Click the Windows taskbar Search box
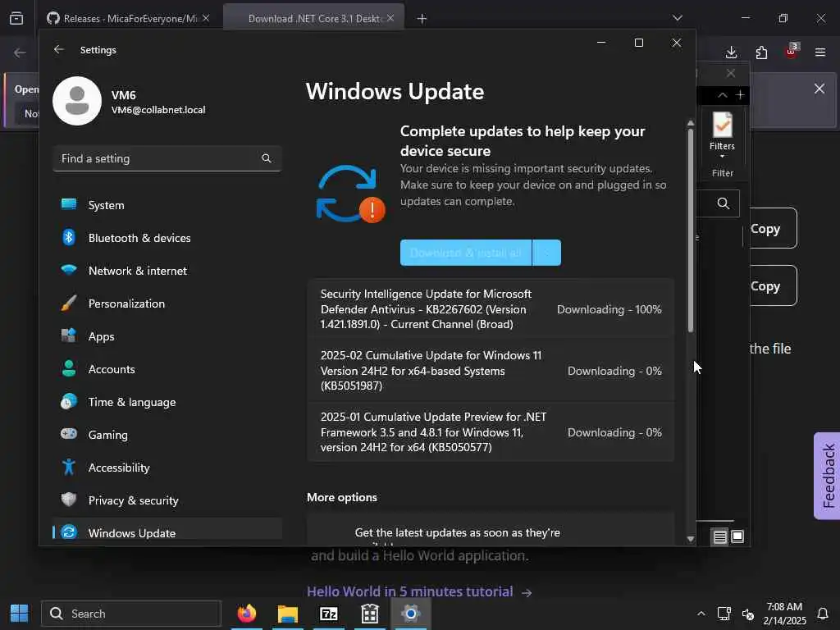Image resolution: width=840 pixels, height=630 pixels. point(131,614)
